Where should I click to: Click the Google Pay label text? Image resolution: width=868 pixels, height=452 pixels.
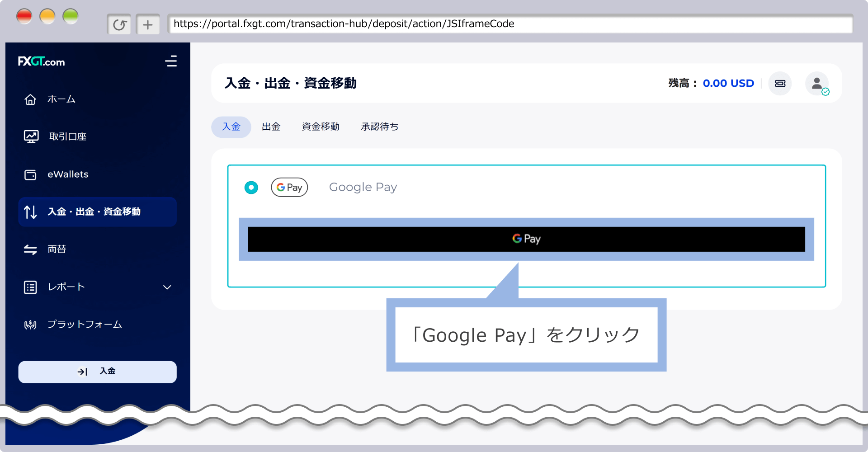(x=363, y=187)
